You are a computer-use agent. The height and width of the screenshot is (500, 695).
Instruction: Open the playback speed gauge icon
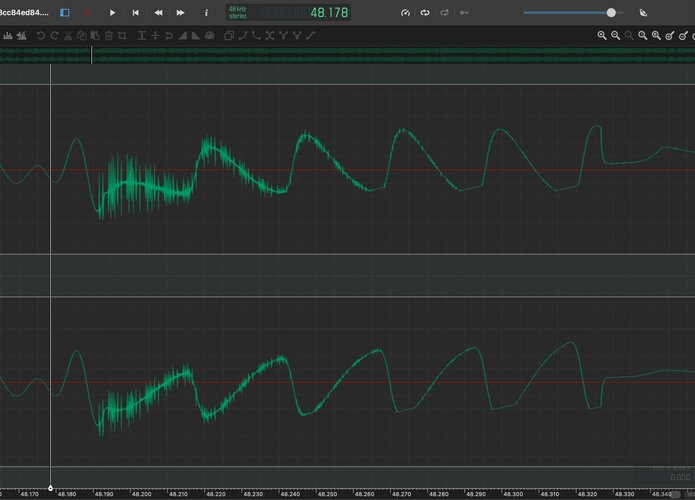[x=405, y=13]
